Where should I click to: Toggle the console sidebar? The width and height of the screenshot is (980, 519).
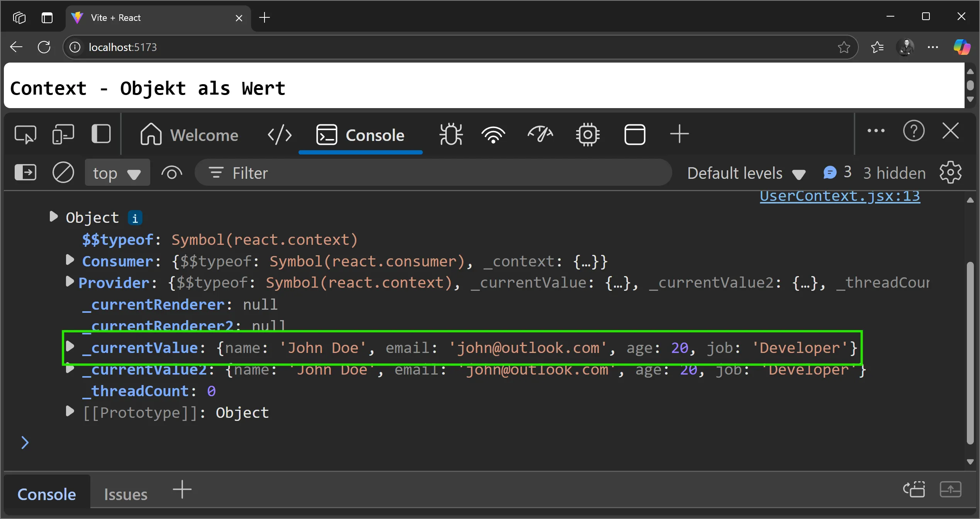pyautogui.click(x=25, y=172)
